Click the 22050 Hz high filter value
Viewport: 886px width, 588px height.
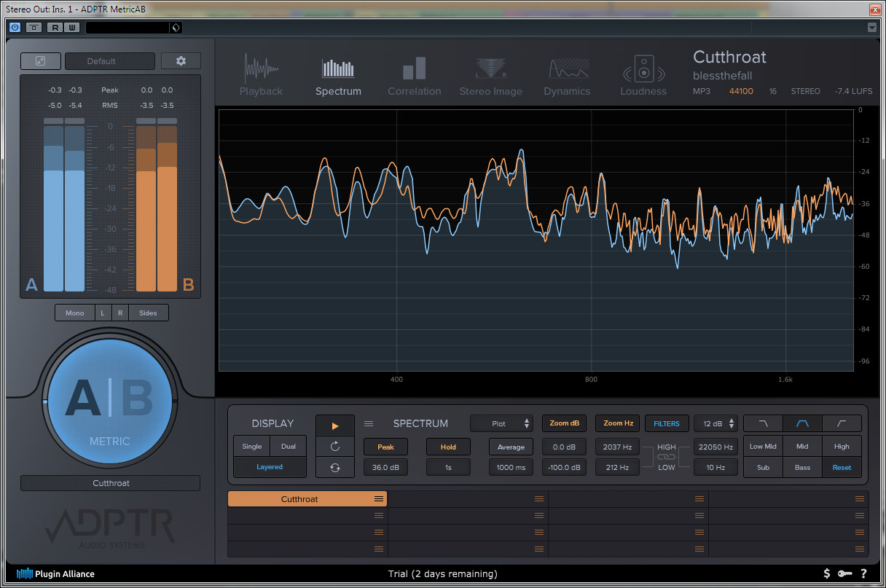[x=716, y=447]
